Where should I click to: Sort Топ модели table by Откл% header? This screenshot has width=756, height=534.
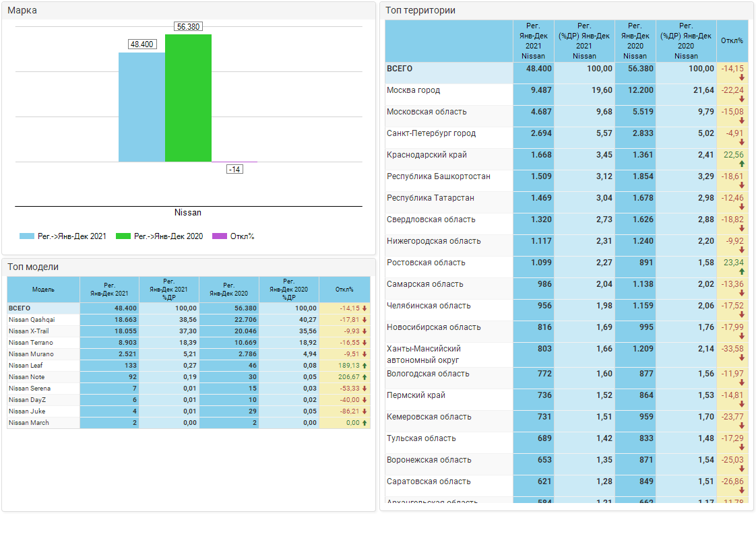point(344,290)
